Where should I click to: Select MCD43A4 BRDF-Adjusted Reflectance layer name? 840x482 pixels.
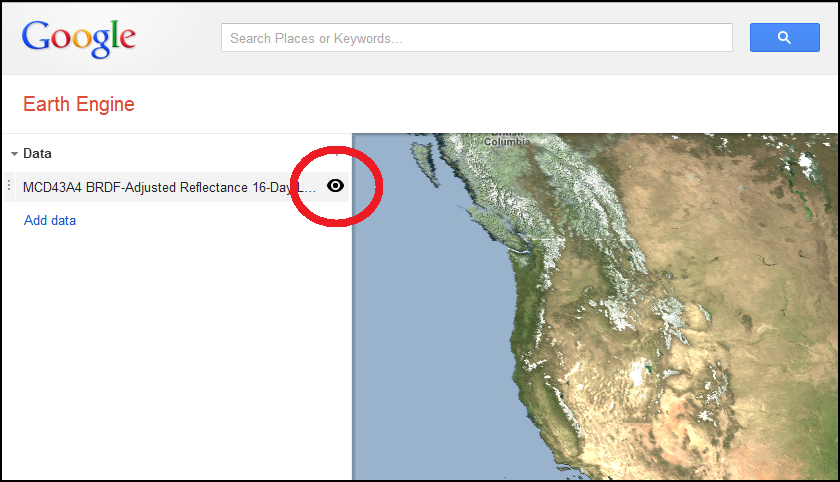point(169,187)
